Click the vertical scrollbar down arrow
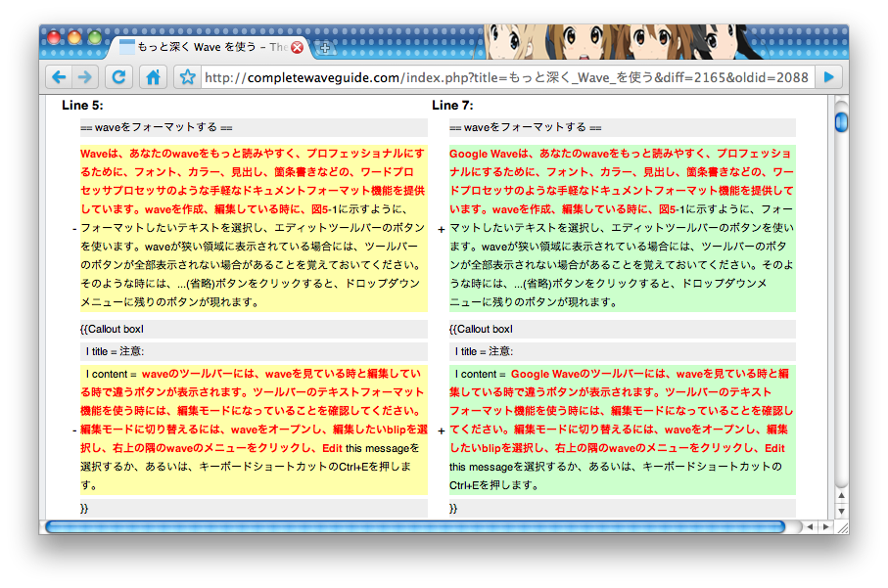This screenshot has width=888, height=588. click(x=842, y=511)
